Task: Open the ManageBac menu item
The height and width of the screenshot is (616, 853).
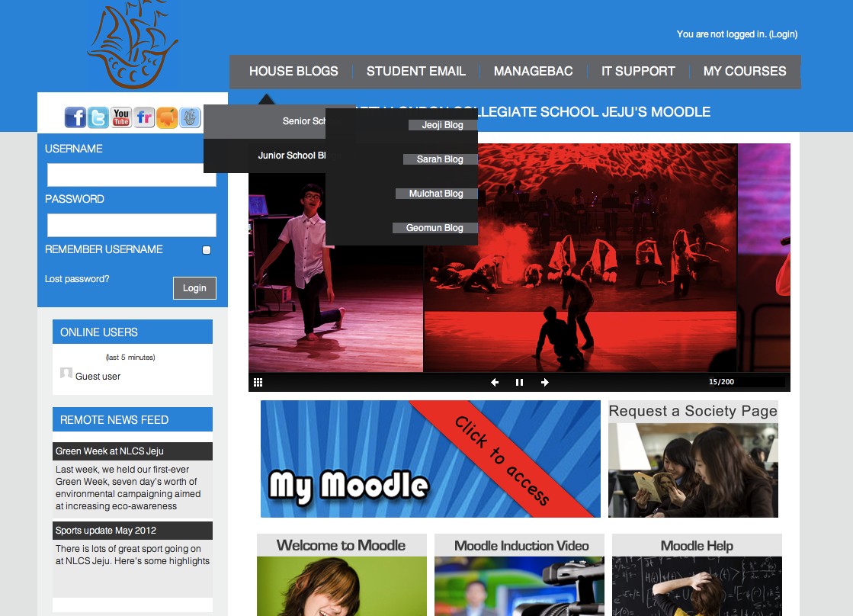Action: [x=533, y=72]
